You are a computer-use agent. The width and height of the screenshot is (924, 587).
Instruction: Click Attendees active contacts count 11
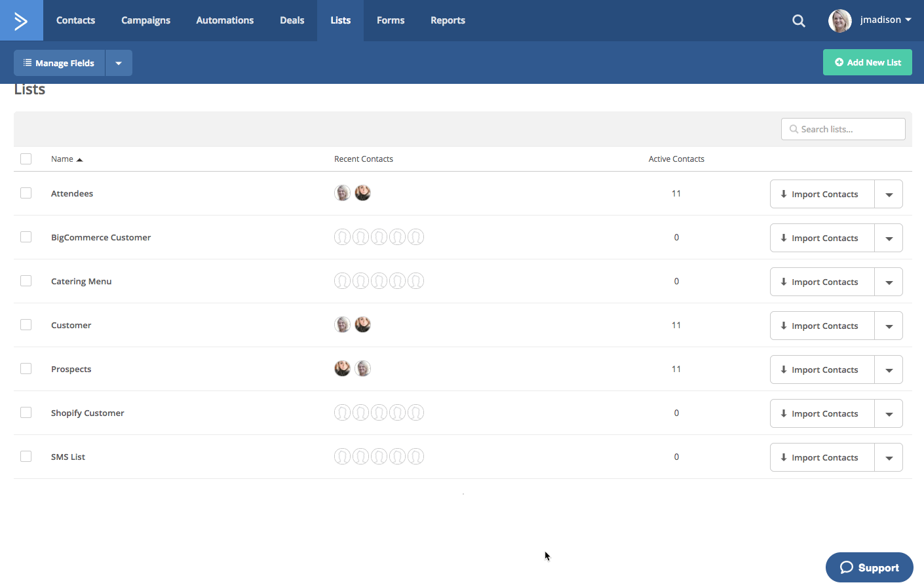(676, 193)
